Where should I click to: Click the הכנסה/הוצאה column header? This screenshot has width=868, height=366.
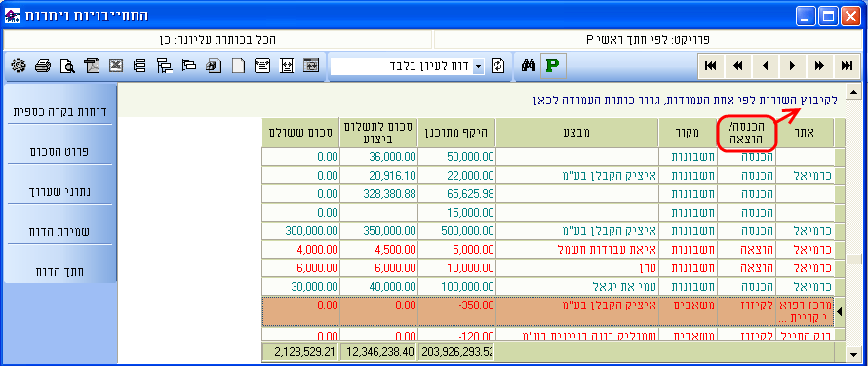click(x=746, y=133)
